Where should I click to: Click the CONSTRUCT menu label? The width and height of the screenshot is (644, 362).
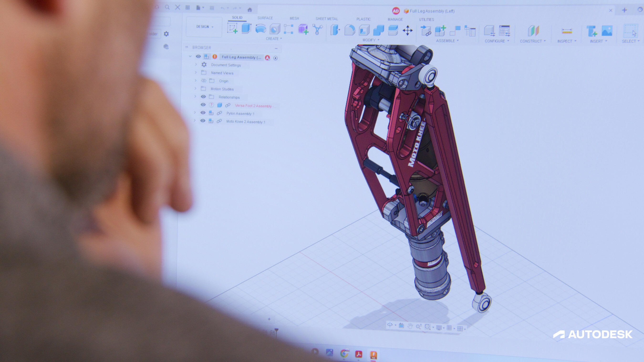click(533, 41)
